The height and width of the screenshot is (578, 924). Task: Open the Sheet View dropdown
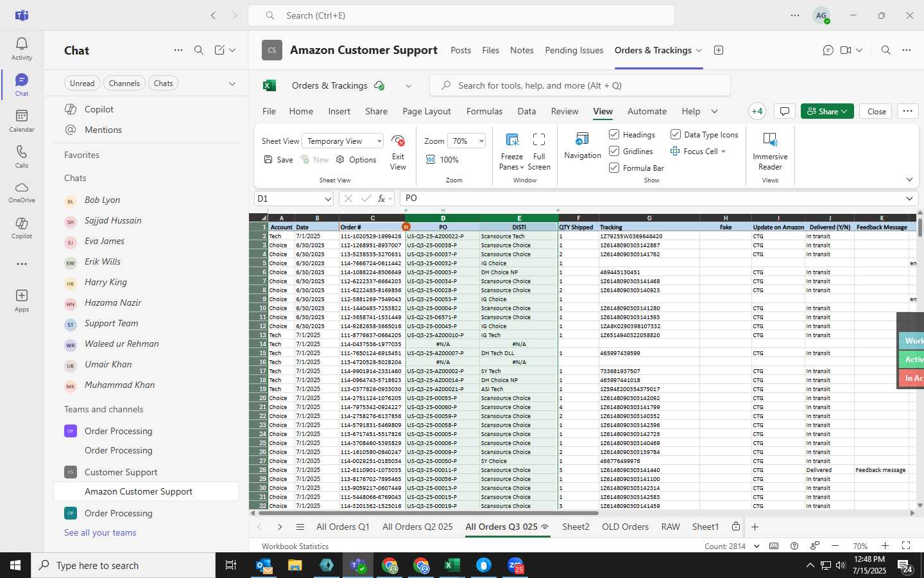[343, 141]
